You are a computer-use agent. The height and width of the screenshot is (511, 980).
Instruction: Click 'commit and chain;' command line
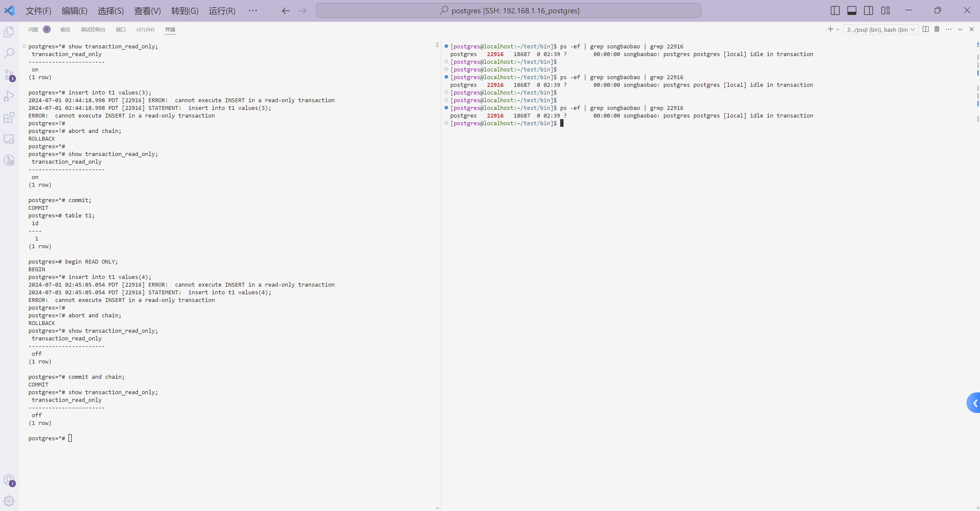[96, 377]
